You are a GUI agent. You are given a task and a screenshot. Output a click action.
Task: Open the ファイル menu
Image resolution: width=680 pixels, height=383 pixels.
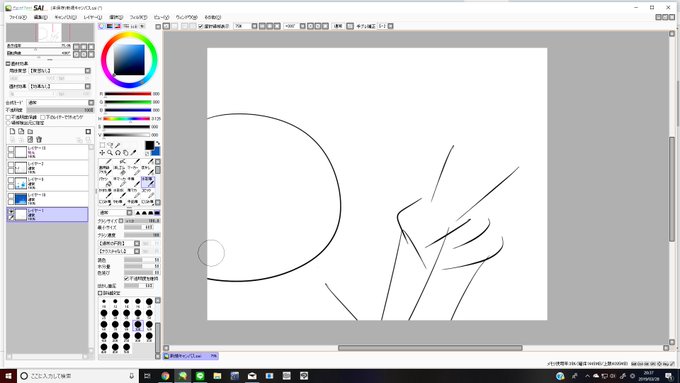(x=18, y=17)
